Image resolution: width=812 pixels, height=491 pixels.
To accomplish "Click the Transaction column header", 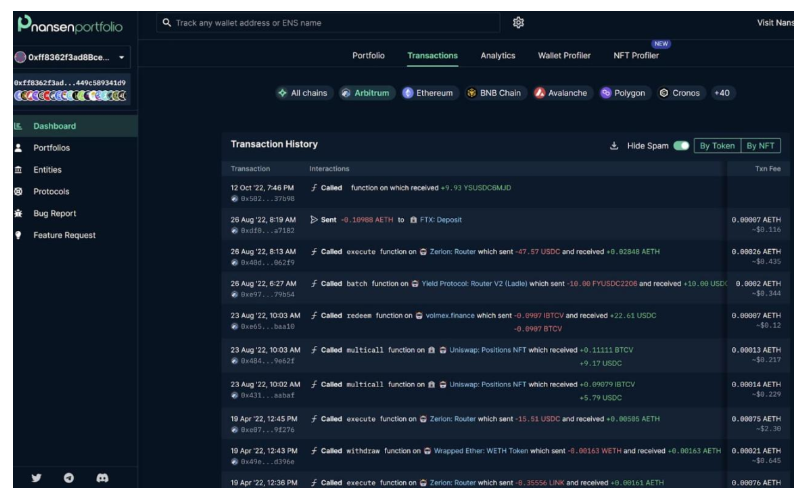I will pyautogui.click(x=250, y=169).
